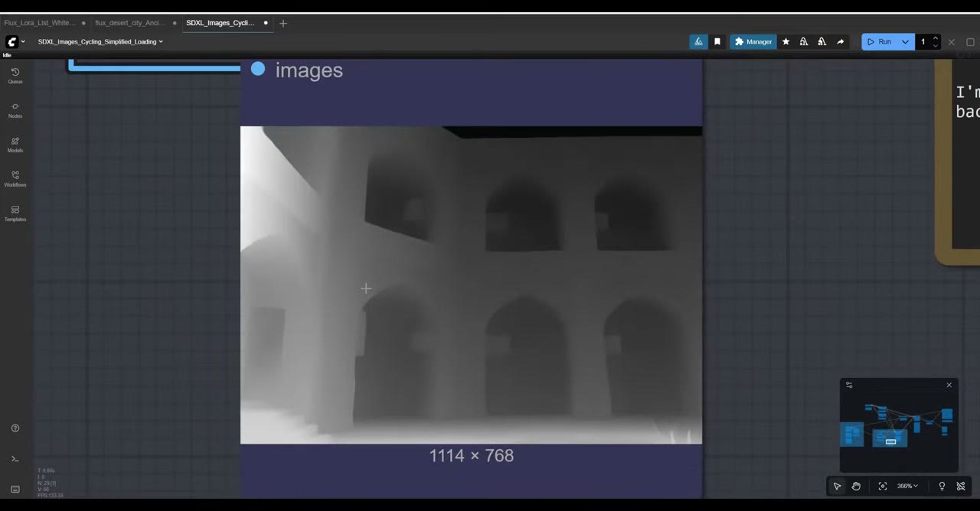This screenshot has height=511, width=980.
Task: Click the images output slot dot
Action: (258, 69)
